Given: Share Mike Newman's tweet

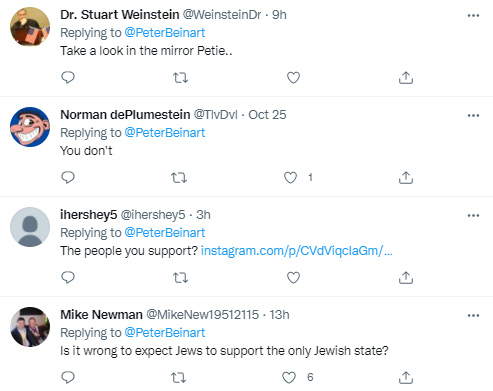Looking at the screenshot, I should coord(406,378).
